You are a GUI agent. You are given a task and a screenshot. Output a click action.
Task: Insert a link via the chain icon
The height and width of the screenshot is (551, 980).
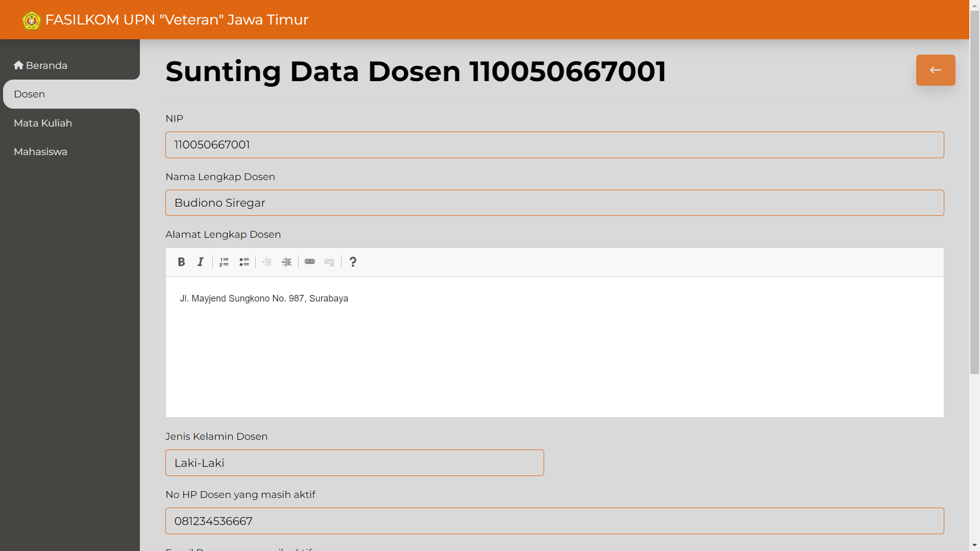pos(310,262)
